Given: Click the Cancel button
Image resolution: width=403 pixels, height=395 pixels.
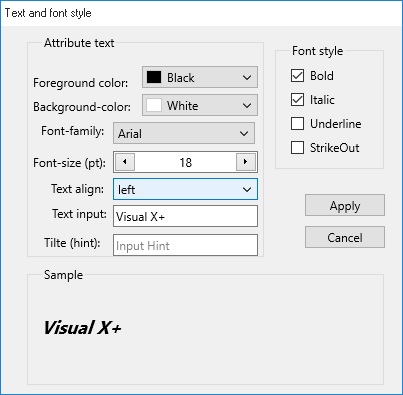Looking at the screenshot, I should [x=345, y=237].
